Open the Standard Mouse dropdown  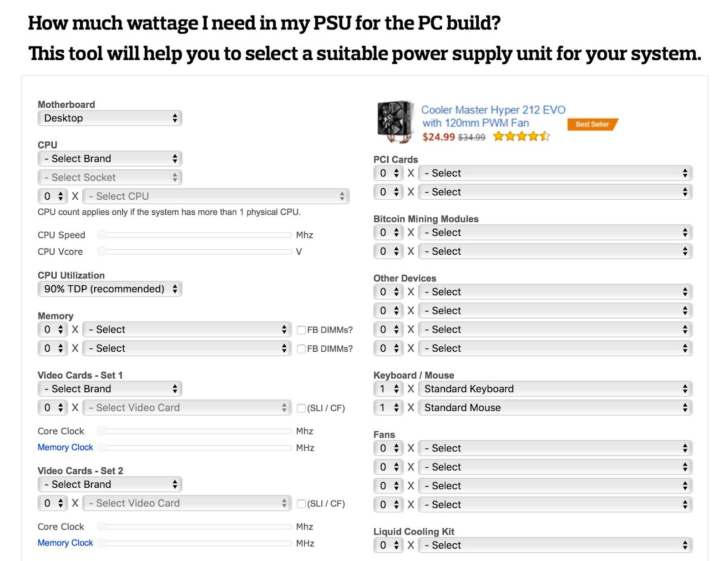[x=555, y=408]
